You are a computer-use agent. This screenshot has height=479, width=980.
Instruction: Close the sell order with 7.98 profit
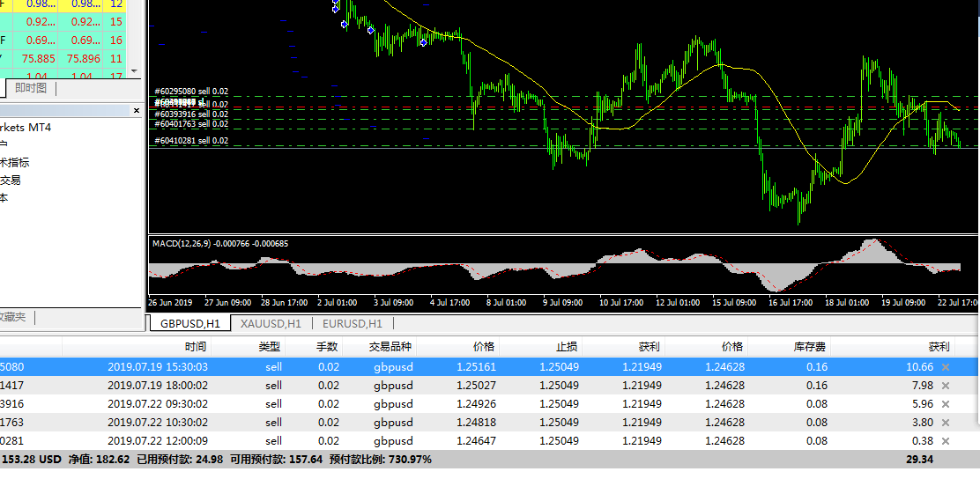point(946,386)
